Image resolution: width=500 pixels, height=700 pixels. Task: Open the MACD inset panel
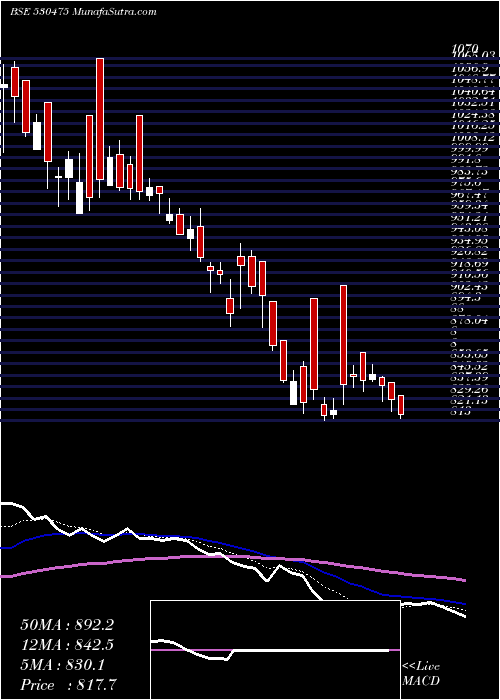275,650
